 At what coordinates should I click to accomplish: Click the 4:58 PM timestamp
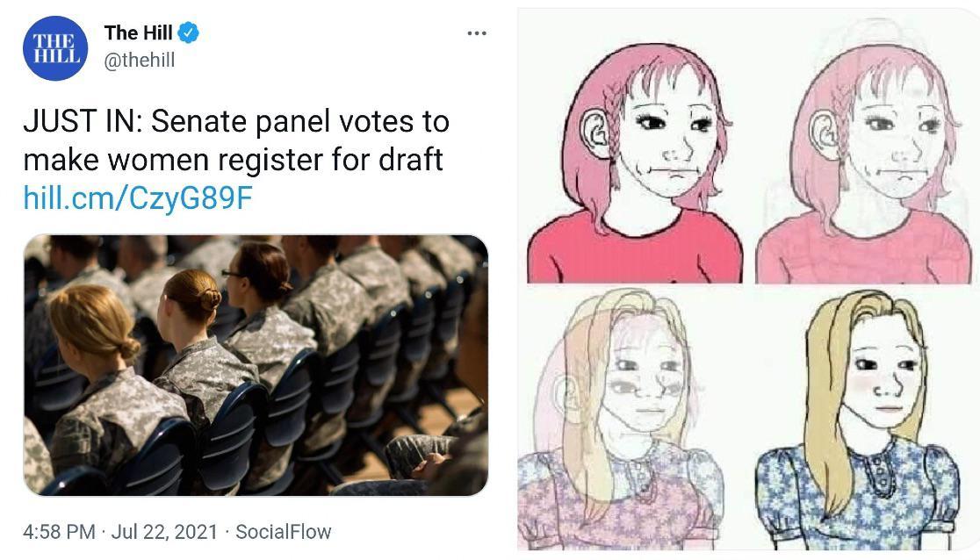point(60,531)
